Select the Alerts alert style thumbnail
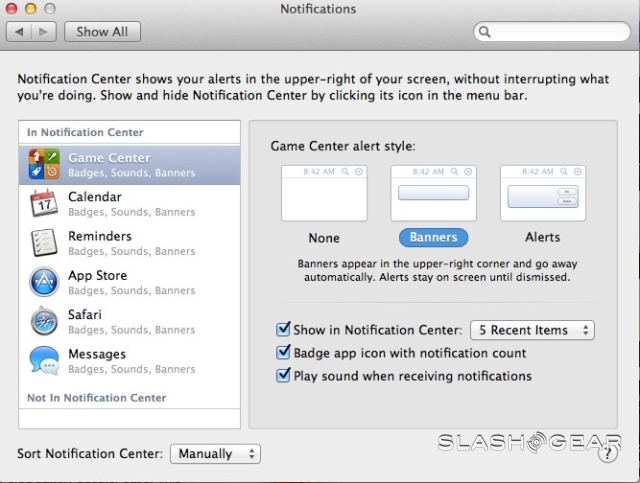The image size is (640, 483). pyautogui.click(x=542, y=193)
